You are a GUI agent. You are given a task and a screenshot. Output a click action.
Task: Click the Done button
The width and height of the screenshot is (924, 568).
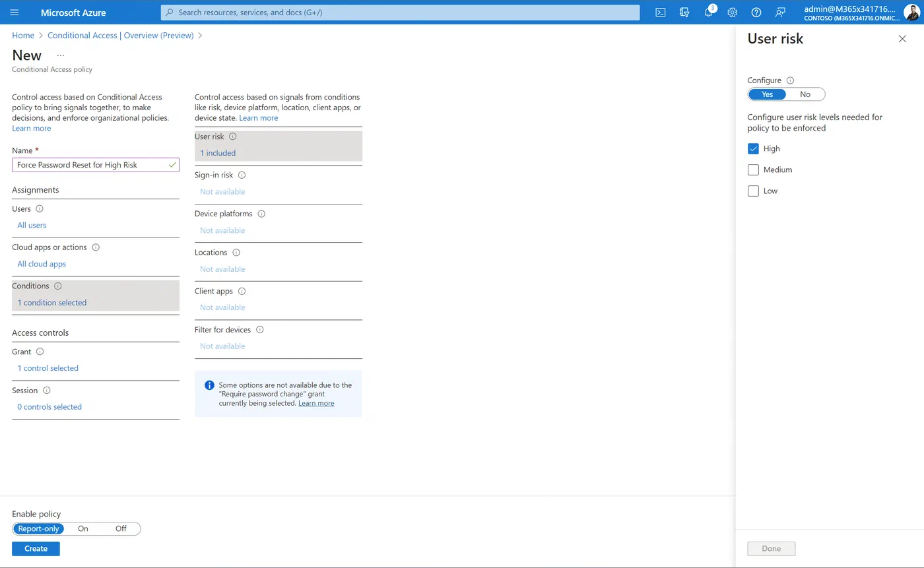(x=771, y=549)
